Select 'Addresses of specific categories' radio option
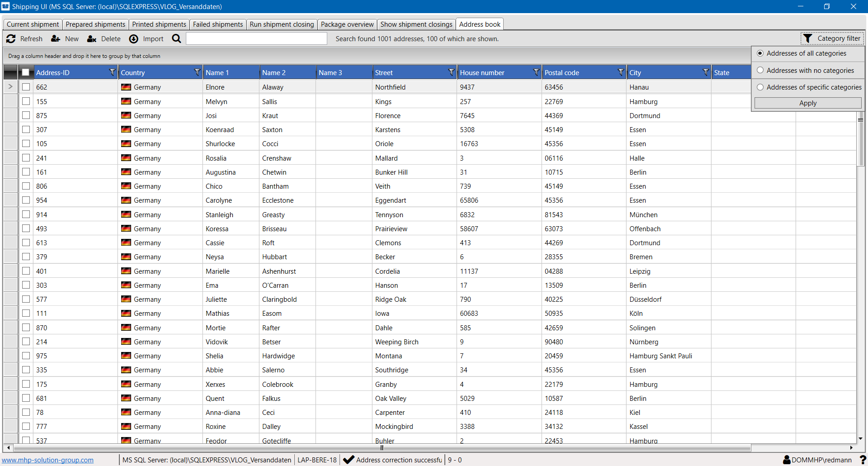 coord(760,87)
